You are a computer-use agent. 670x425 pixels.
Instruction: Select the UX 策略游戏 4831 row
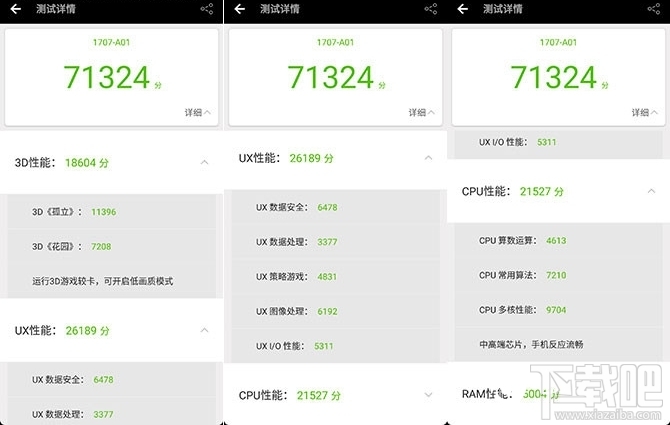pyautogui.click(x=335, y=276)
